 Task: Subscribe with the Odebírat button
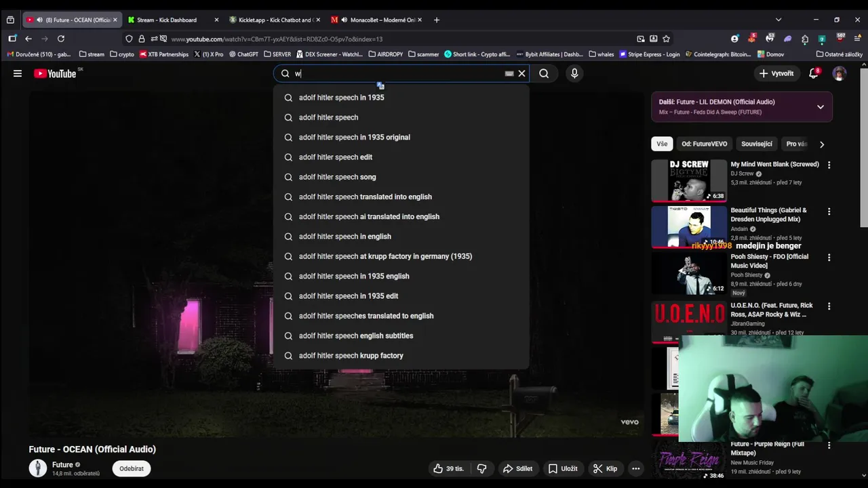coord(132,468)
